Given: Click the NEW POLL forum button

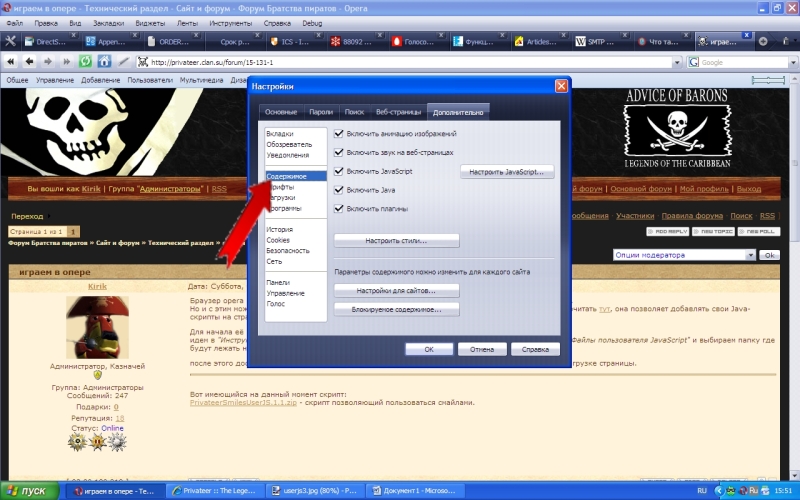Looking at the screenshot, I should point(759,232).
